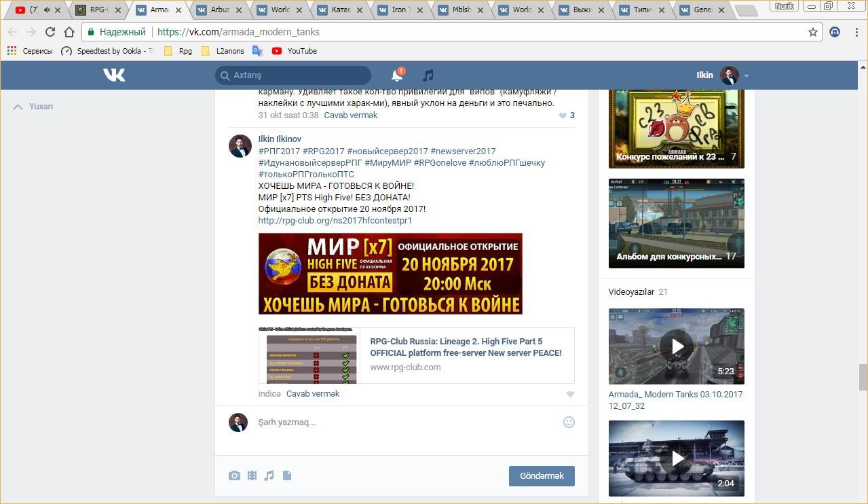The image size is (868, 504).
Task: Open the L2anons bookmarks folder
Action: 223,51
